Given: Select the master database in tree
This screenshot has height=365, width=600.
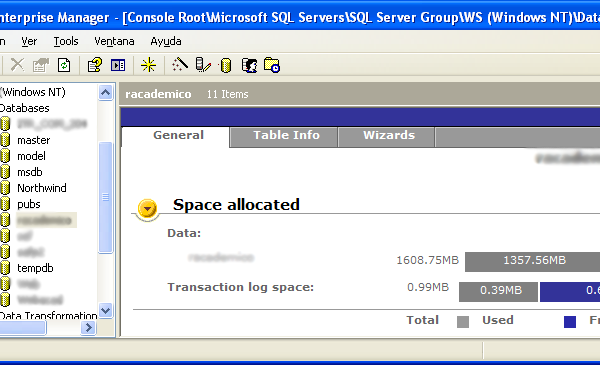Looking at the screenshot, I should (x=34, y=140).
